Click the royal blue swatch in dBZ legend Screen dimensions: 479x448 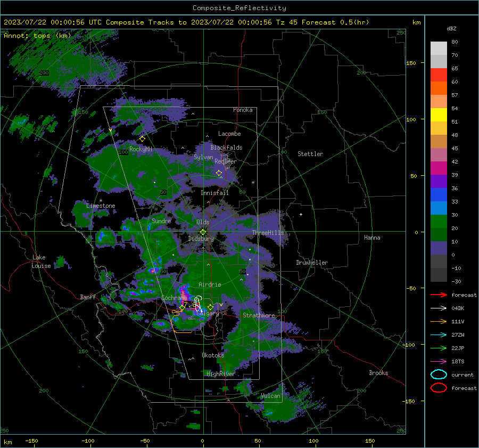439,194
